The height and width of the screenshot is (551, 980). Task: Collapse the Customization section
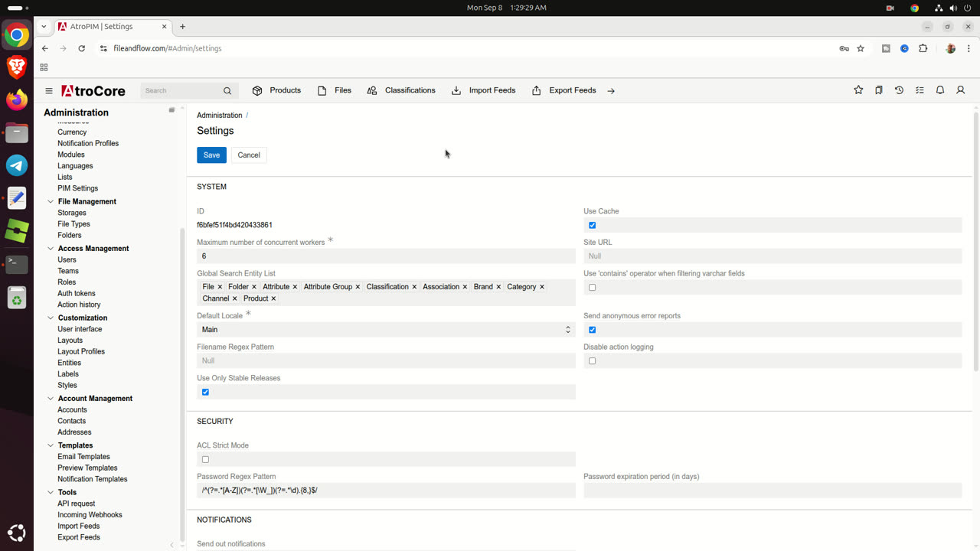[x=51, y=318]
